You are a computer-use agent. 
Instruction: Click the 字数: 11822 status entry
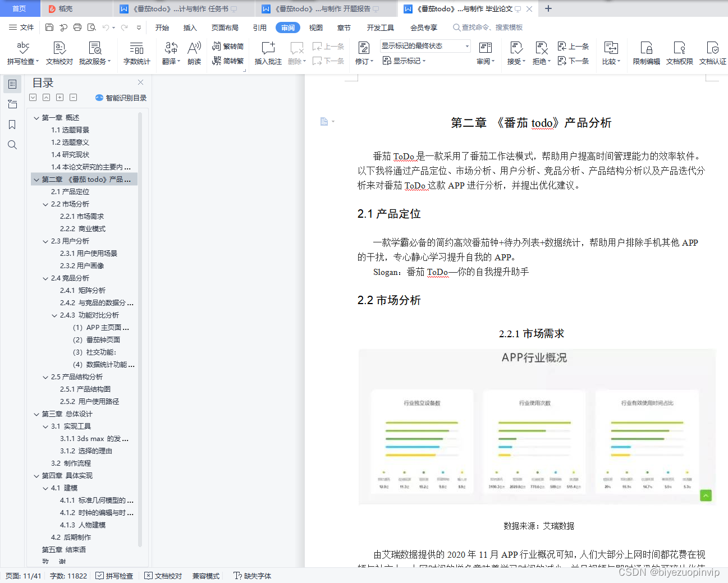[x=68, y=576]
